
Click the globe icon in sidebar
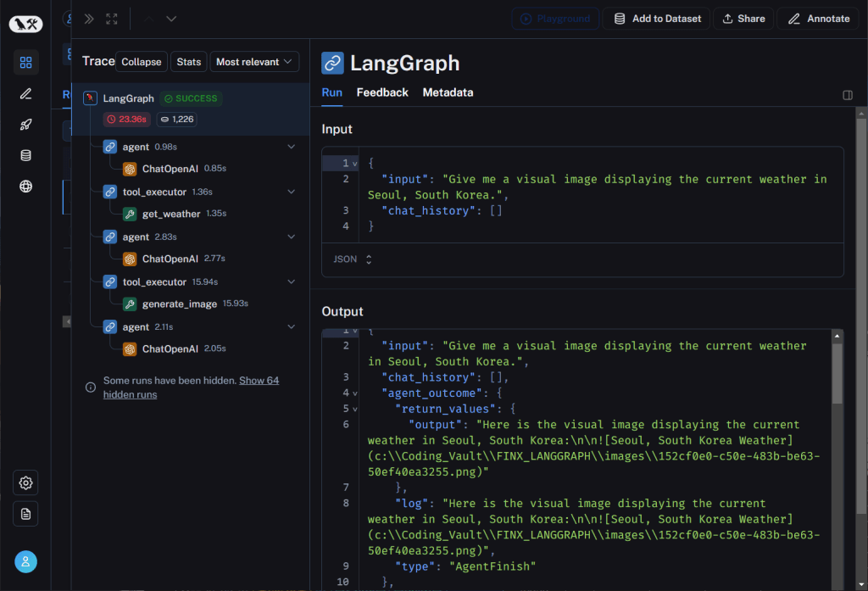coord(25,187)
